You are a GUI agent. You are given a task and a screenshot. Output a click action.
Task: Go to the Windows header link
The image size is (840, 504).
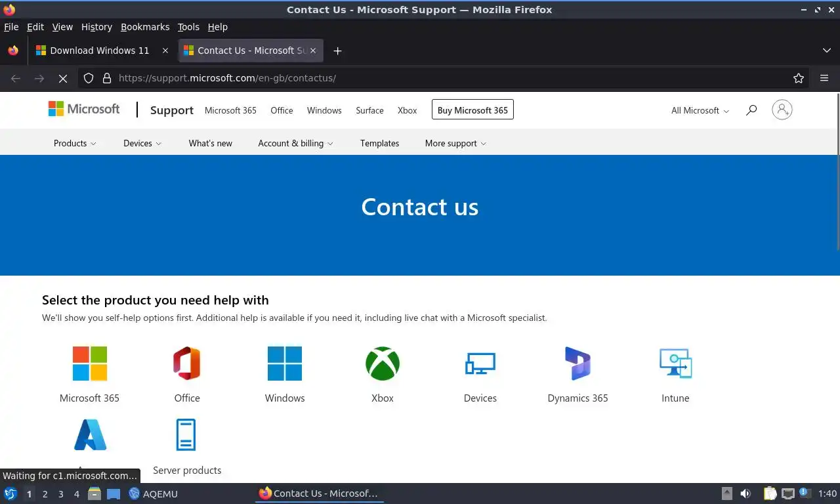click(324, 110)
